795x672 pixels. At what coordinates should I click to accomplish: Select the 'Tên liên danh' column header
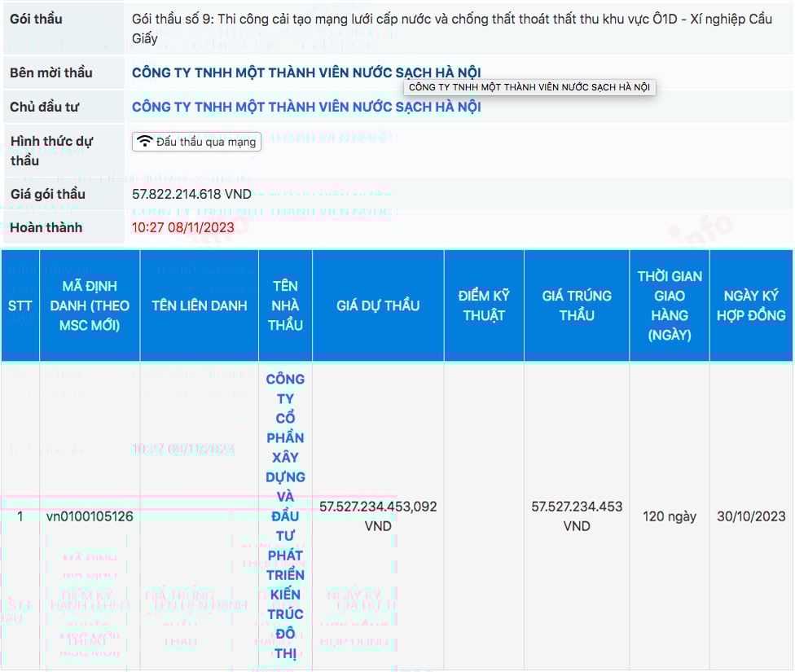click(x=199, y=305)
